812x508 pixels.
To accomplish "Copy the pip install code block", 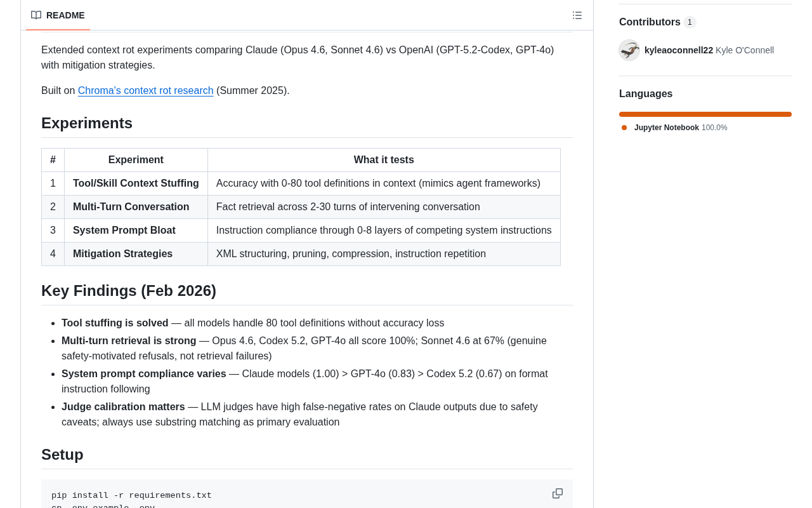I will point(558,493).
